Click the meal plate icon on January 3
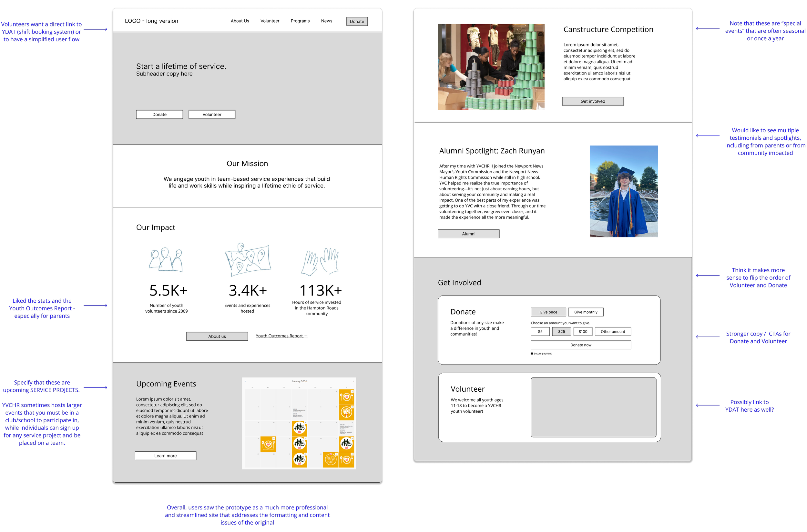807x532 pixels. click(346, 396)
